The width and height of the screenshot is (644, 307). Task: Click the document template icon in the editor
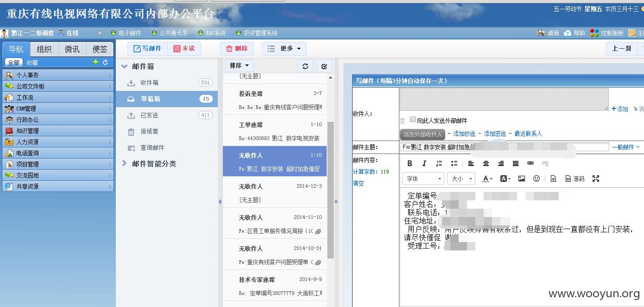pyautogui.click(x=553, y=179)
